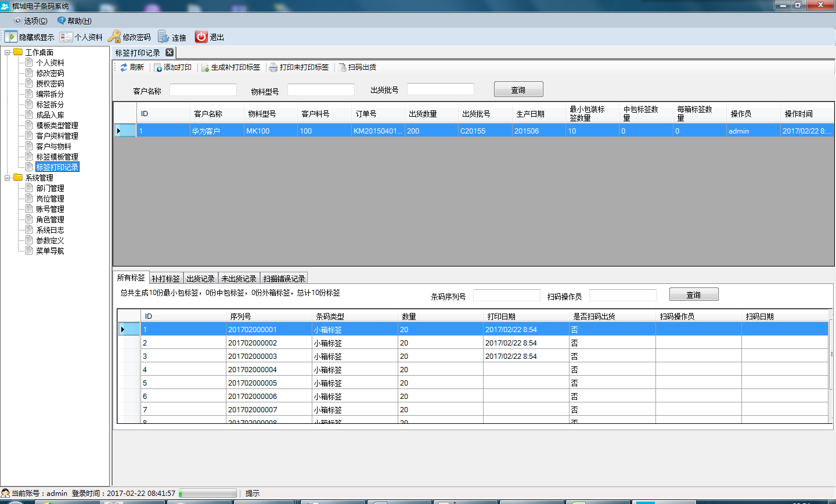836x504 pixels.
Task: Click the 隐藏或显示 toolbar icon
Action: (x=11, y=37)
